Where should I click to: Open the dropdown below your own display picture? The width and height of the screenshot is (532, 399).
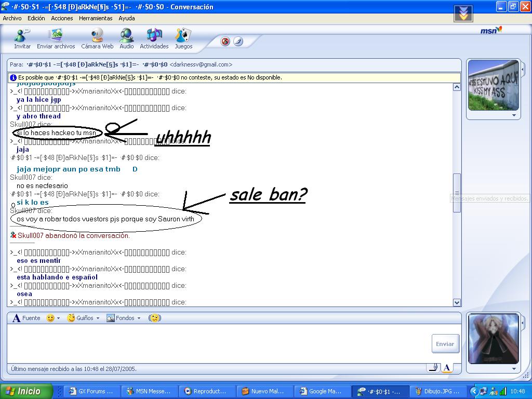[514, 369]
